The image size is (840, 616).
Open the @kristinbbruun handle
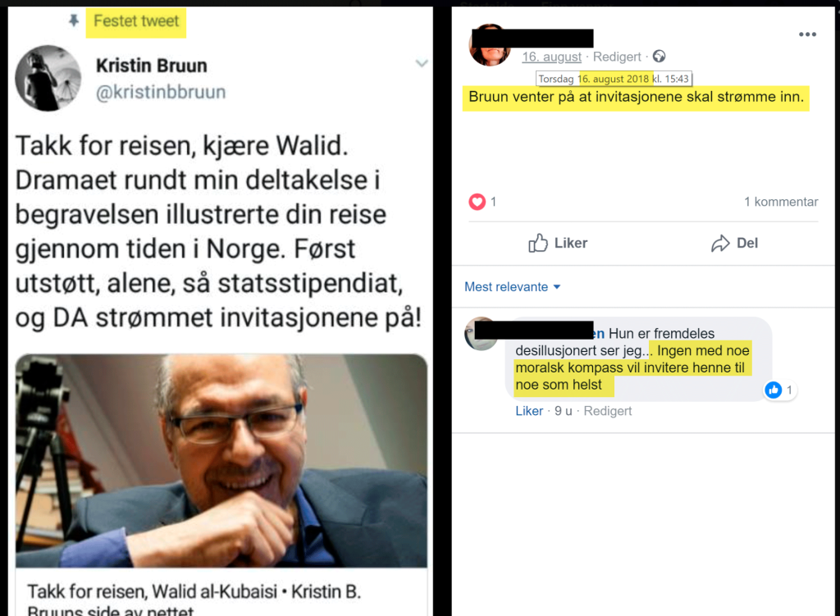coord(161,92)
